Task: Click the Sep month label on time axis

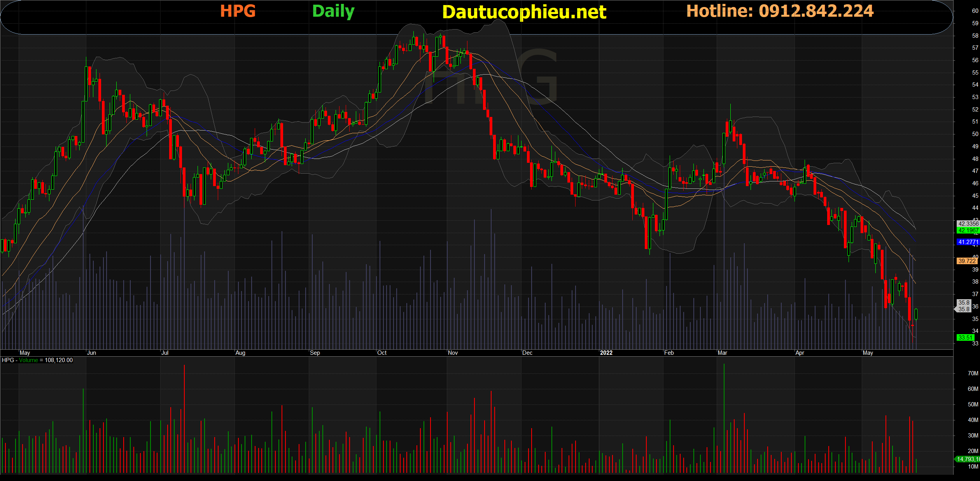Action: tap(315, 353)
